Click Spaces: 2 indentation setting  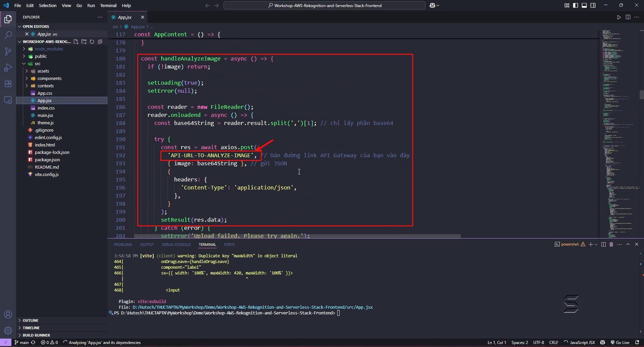(519, 343)
